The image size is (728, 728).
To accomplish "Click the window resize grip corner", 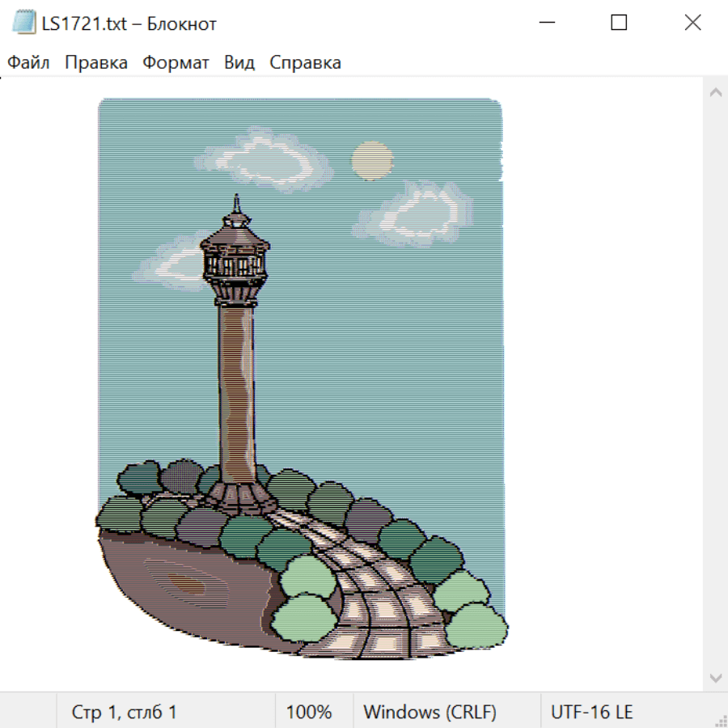I will [x=720, y=720].
